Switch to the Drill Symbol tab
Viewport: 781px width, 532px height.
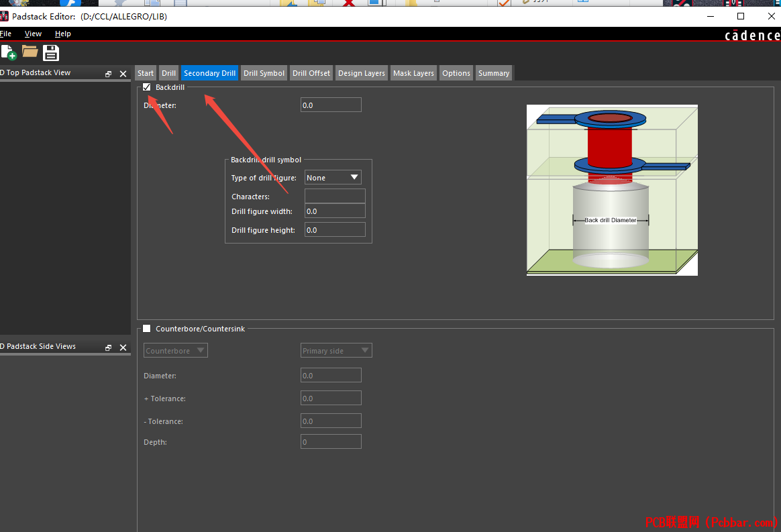[264, 72]
